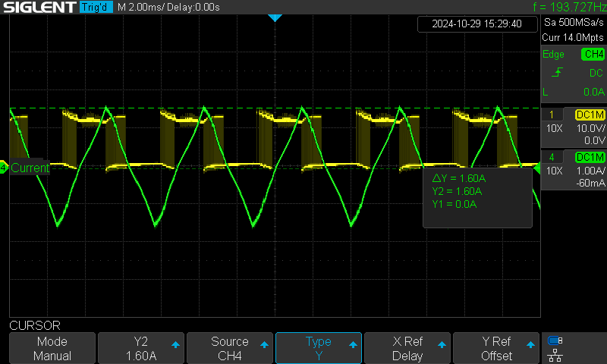Toggle channel 1 DC1M coupling label
This screenshot has width=607, height=364.
click(x=590, y=115)
